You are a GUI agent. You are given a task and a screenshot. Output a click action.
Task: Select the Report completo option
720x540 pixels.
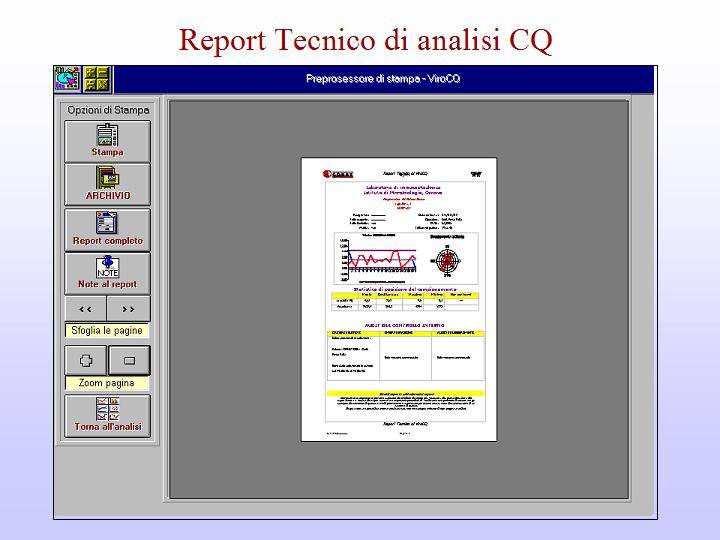[107, 229]
